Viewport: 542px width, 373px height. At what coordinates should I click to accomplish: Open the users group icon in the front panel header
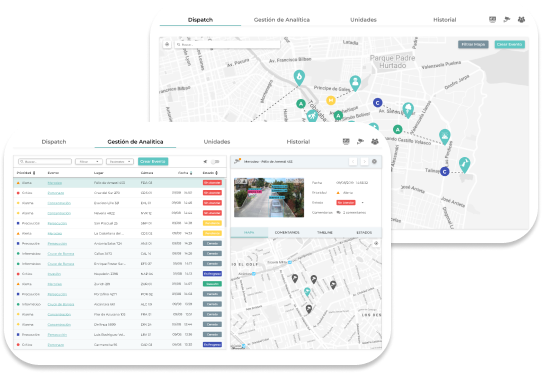pyautogui.click(x=375, y=141)
